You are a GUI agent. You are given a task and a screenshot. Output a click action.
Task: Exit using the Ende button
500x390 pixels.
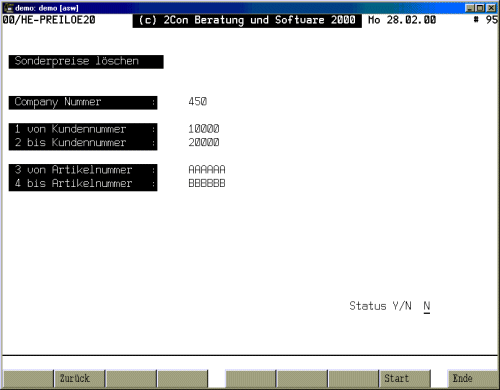tap(473, 379)
